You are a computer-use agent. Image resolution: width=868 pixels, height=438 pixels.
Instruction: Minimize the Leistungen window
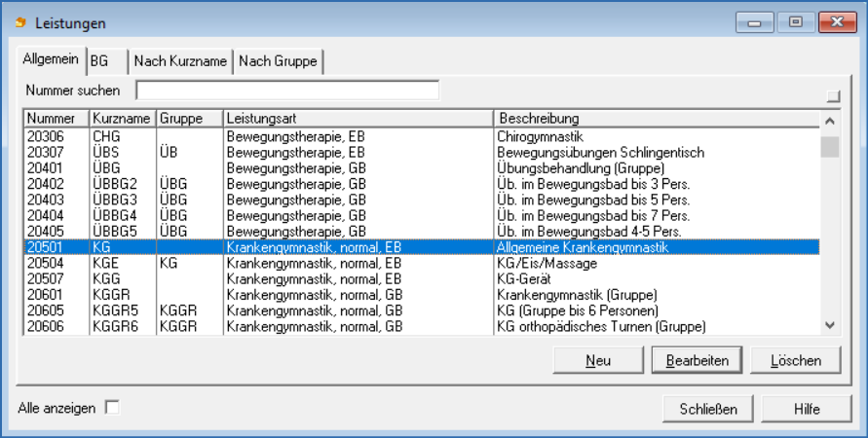coord(755,22)
